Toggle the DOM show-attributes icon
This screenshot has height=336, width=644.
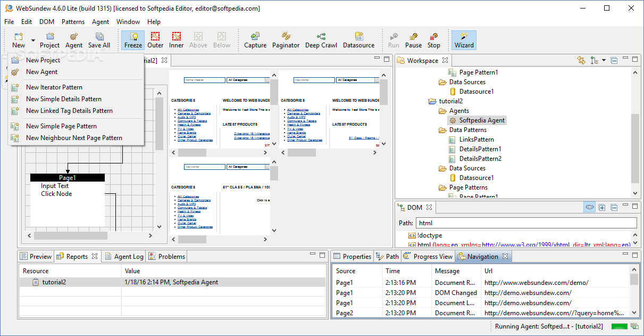coord(589,208)
